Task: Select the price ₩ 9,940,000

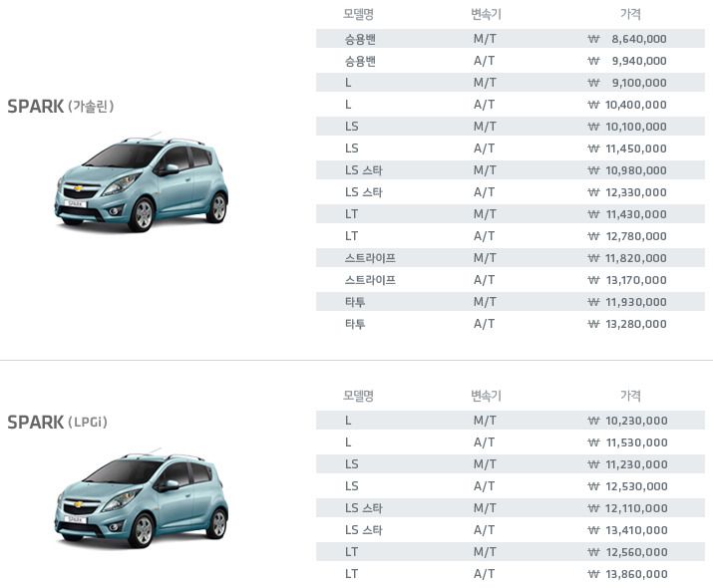Action: pos(627,61)
